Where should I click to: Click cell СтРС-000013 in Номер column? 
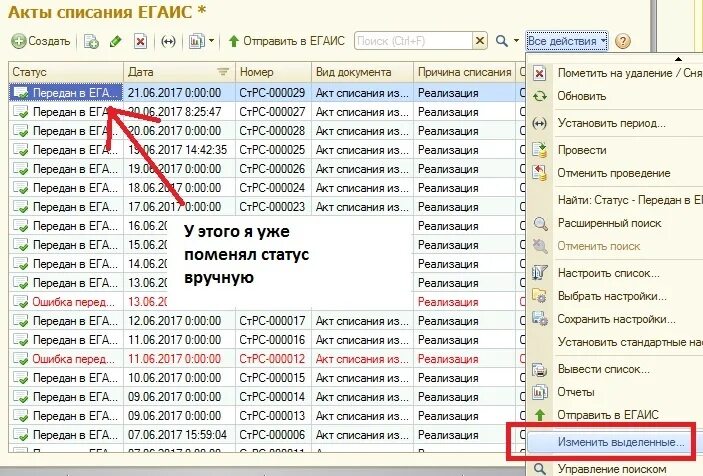click(x=272, y=416)
